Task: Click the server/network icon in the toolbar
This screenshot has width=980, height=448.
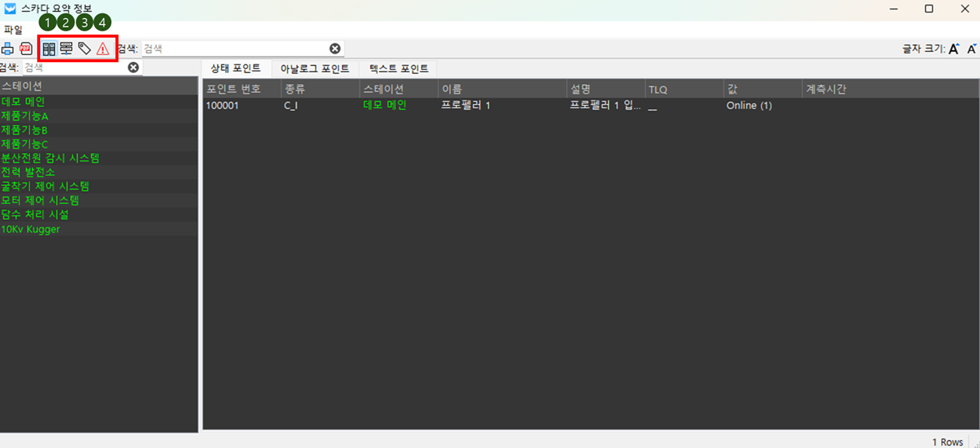Action: tap(67, 49)
